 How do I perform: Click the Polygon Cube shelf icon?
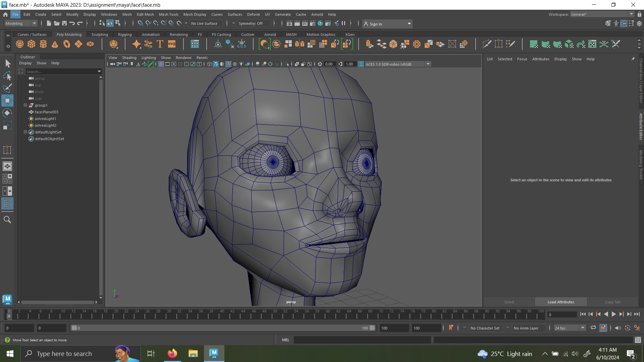(x=32, y=44)
